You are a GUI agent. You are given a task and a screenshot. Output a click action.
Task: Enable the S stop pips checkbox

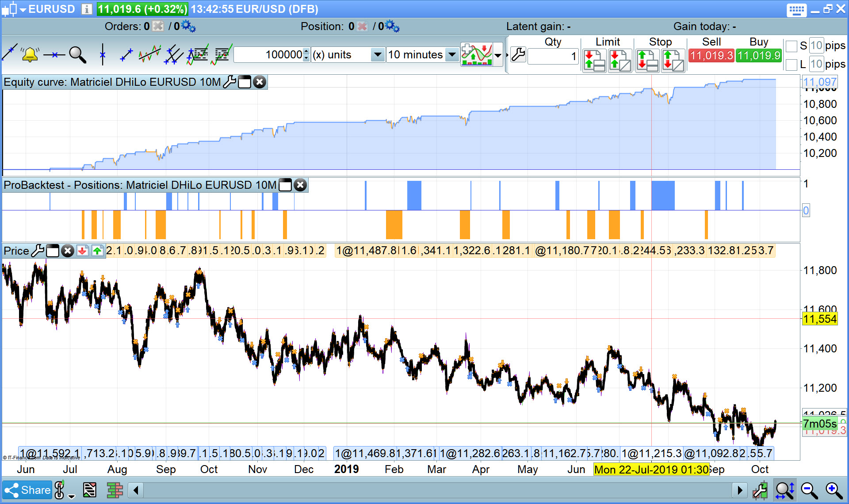tap(792, 46)
